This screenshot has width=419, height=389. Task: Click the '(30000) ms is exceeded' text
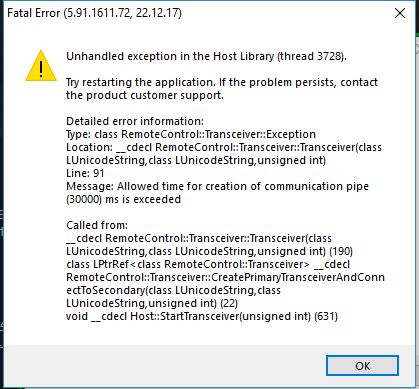click(x=123, y=199)
